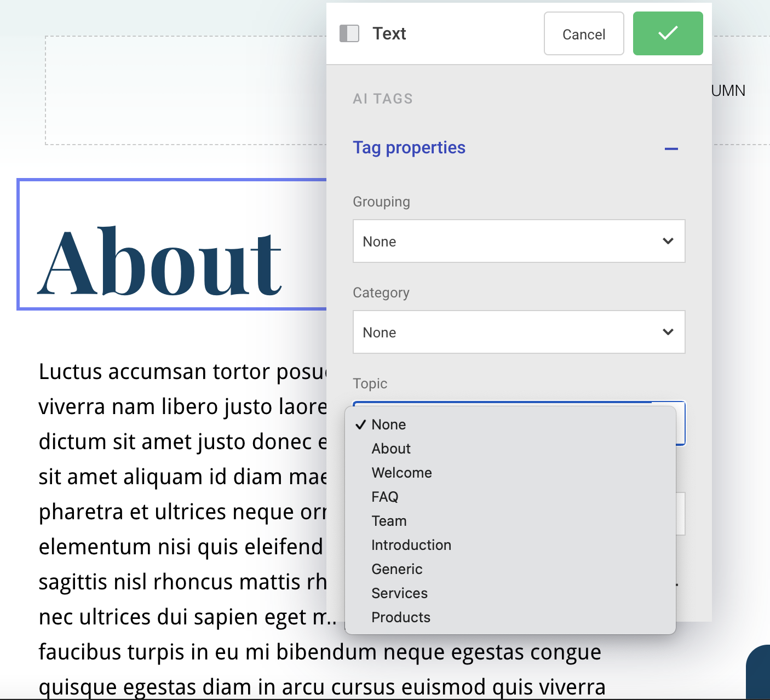Choose Team in the Topic list

coord(510,521)
